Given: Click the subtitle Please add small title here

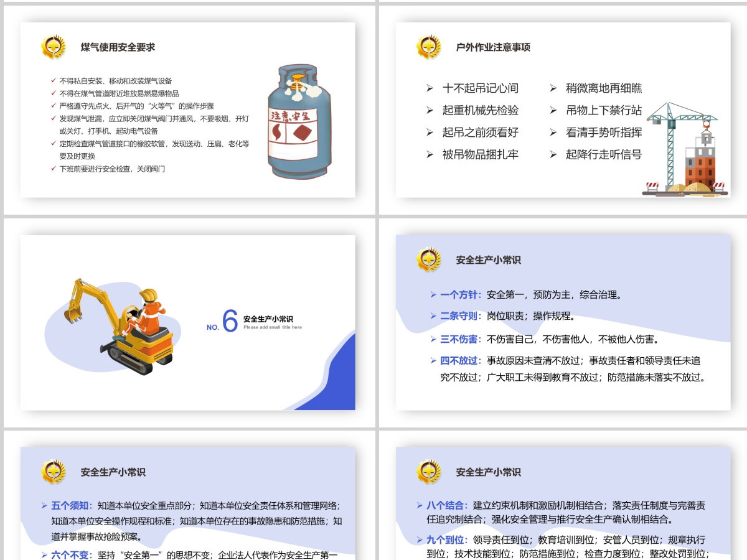Looking at the screenshot, I should pos(273,327).
